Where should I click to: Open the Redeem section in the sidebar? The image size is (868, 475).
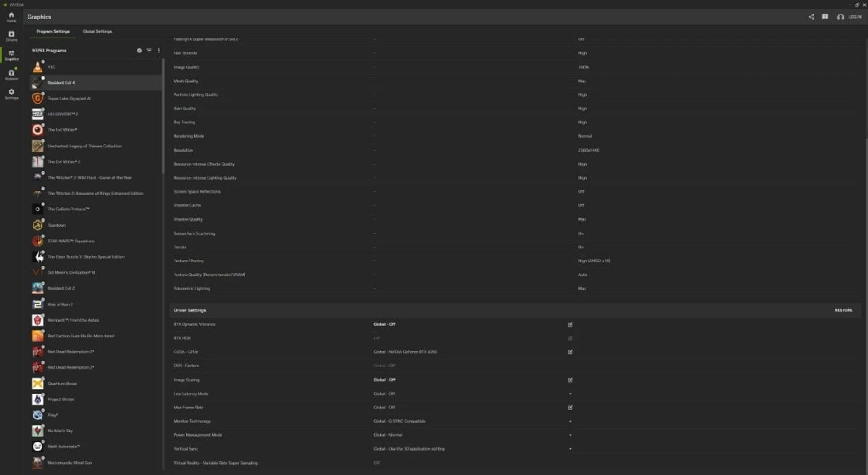(x=11, y=75)
